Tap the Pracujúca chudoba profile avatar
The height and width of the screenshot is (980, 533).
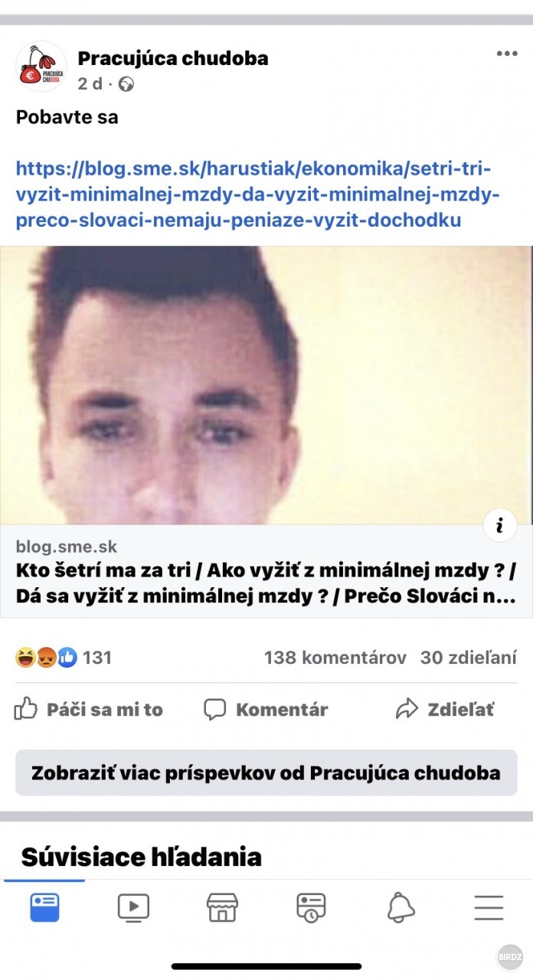41,67
